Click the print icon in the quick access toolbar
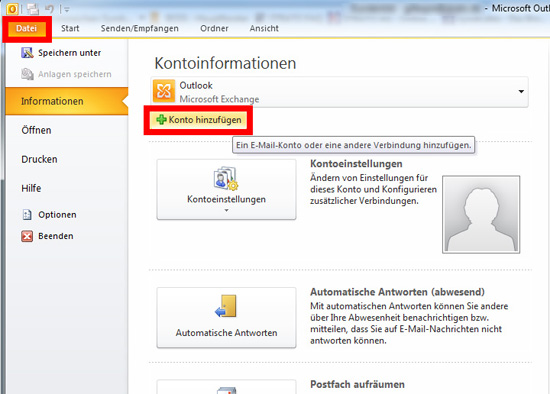Screen dimensions: 550x394 (x=33, y=9)
